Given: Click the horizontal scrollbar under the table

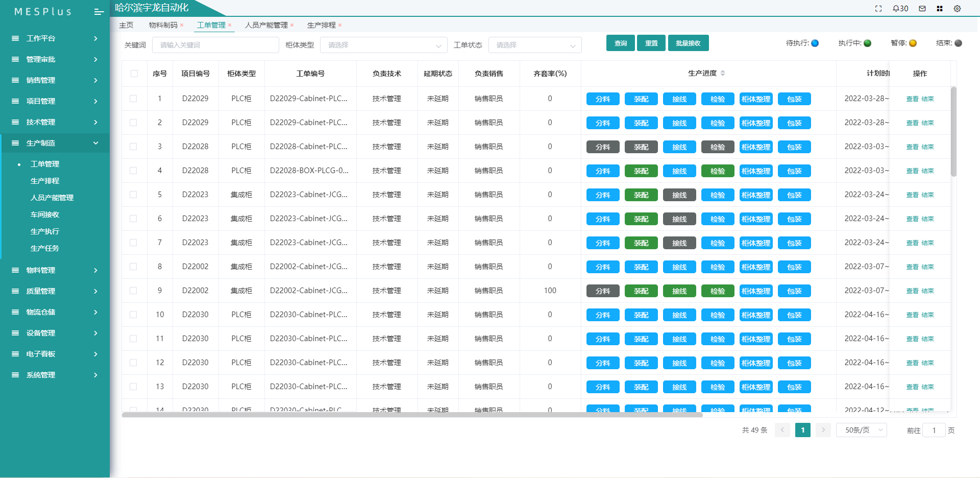Looking at the screenshot, I should [412, 415].
